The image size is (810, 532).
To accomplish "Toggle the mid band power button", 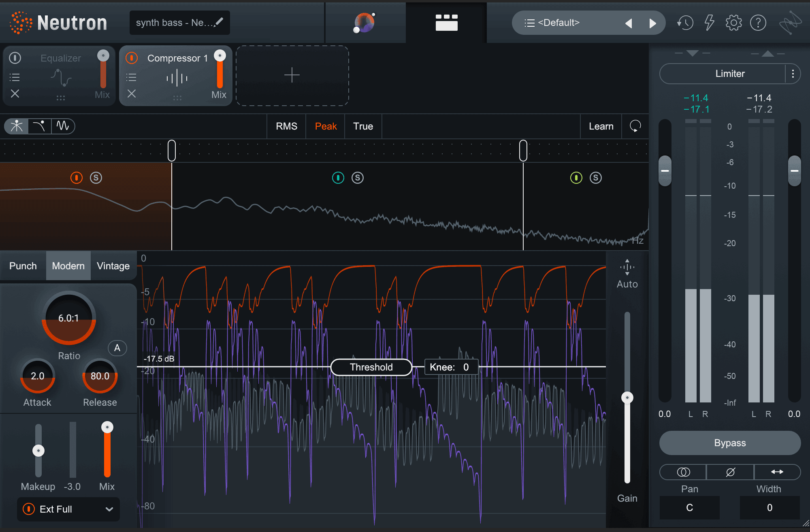I will (338, 178).
